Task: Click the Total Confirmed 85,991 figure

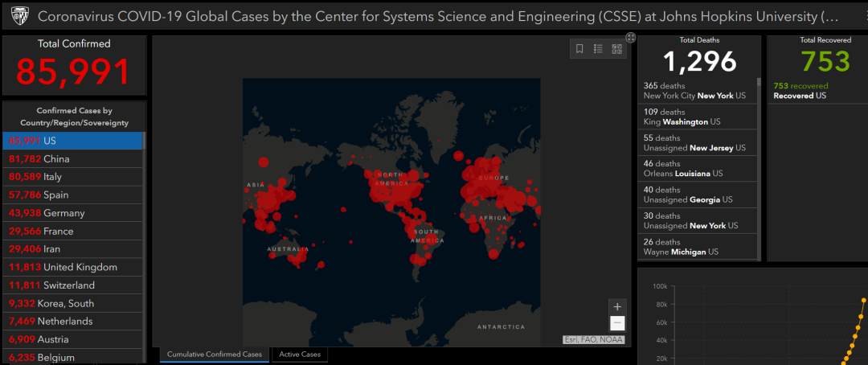Action: pyautogui.click(x=74, y=72)
